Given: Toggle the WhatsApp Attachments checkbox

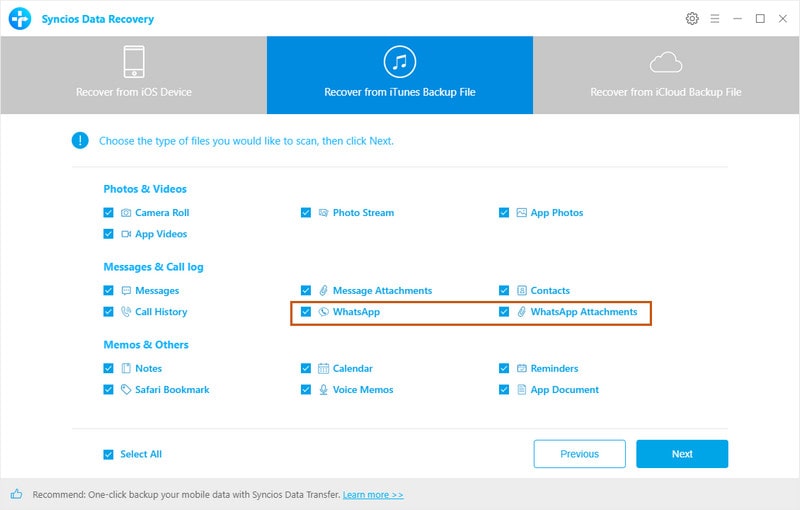Looking at the screenshot, I should (x=504, y=312).
